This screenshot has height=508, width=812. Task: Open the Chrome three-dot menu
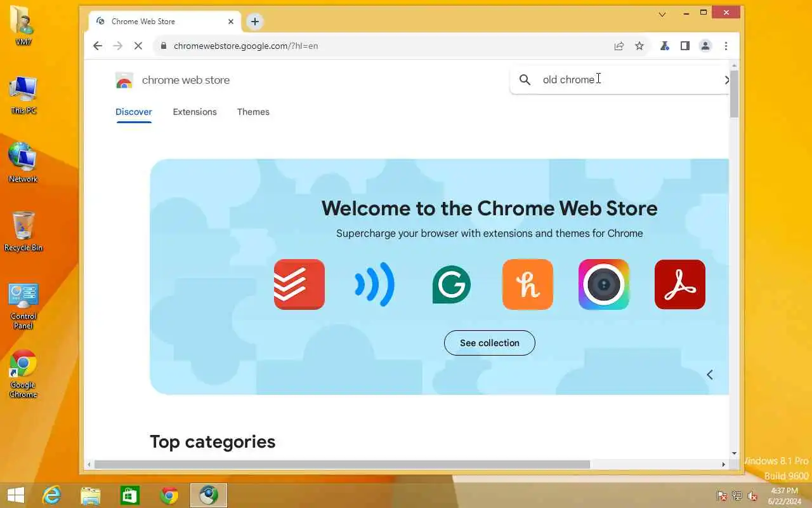point(726,46)
